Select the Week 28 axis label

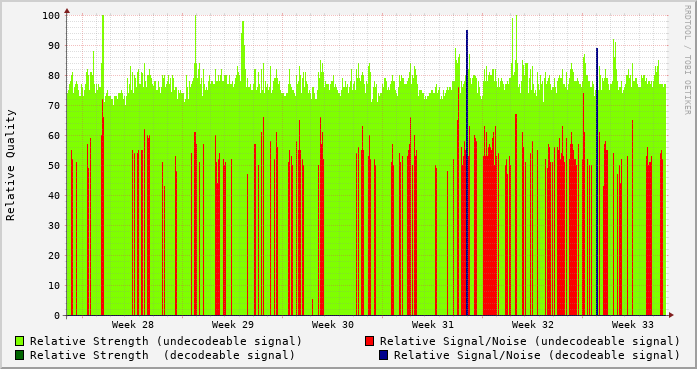[132, 325]
